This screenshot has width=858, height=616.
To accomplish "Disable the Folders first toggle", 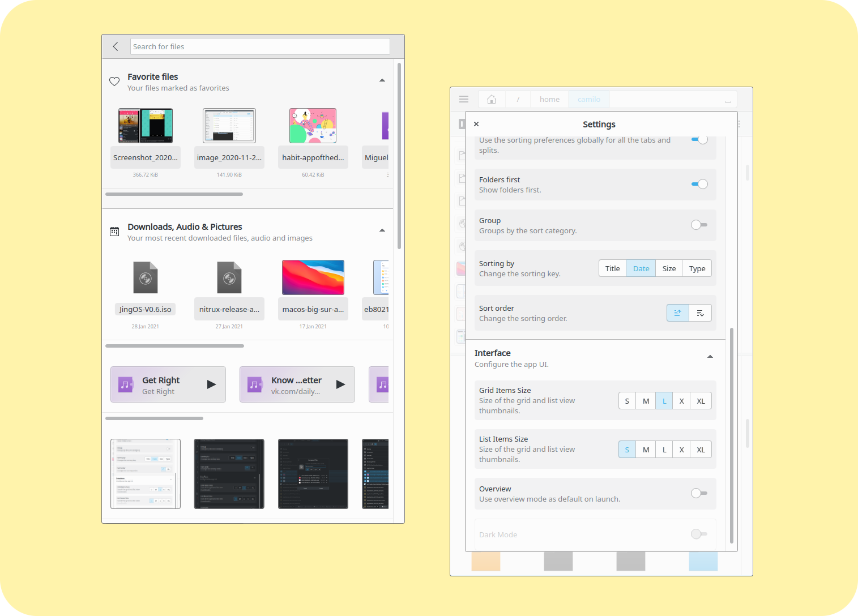I will [x=699, y=184].
